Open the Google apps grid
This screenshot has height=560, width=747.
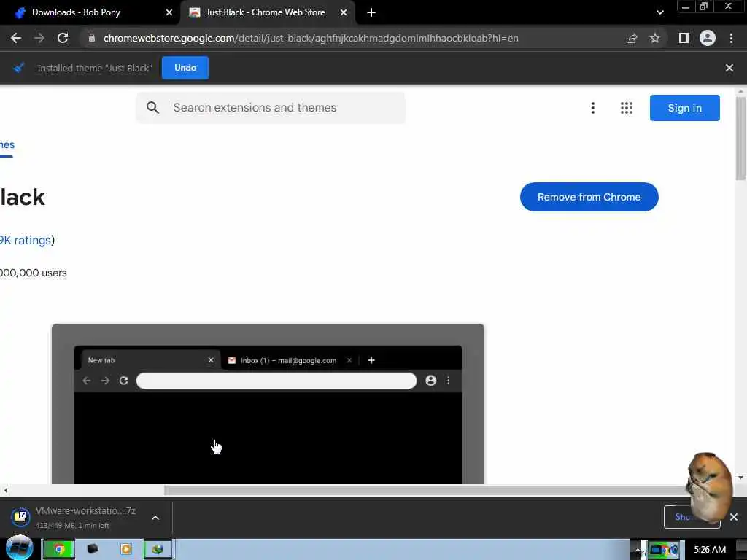point(627,108)
